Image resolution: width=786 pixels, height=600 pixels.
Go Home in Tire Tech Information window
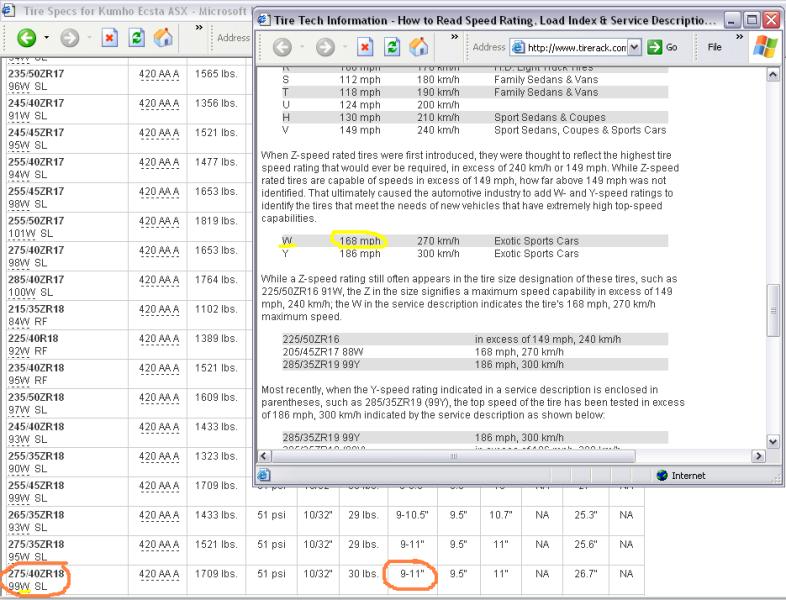419,47
